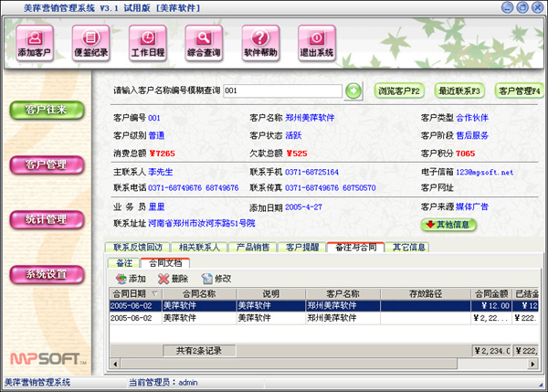Expand 其他信息 additional info section
Image resolution: width=548 pixels, height=392 pixels.
[x=448, y=224]
